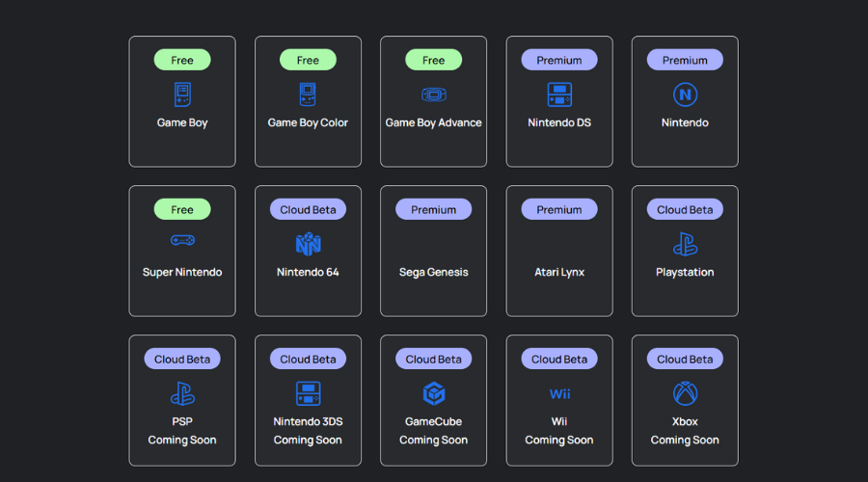
Task: Select the Game Boy Advance label
Action: coord(433,122)
